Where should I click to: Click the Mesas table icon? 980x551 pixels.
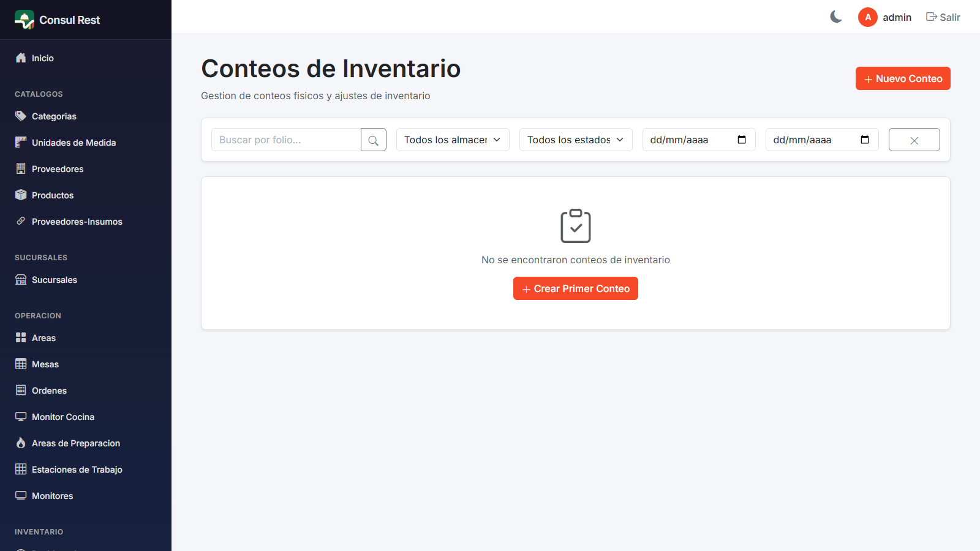click(21, 364)
